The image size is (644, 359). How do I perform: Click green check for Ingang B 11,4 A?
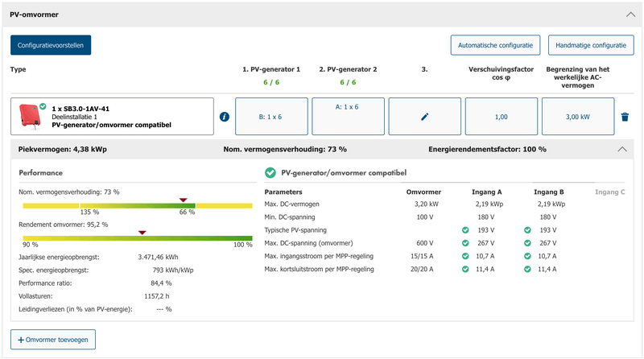tap(527, 269)
